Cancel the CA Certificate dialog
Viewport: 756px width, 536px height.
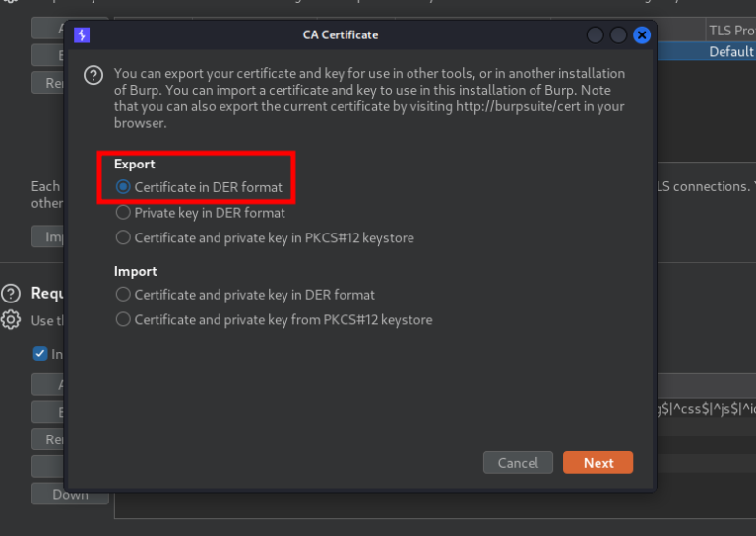[518, 463]
